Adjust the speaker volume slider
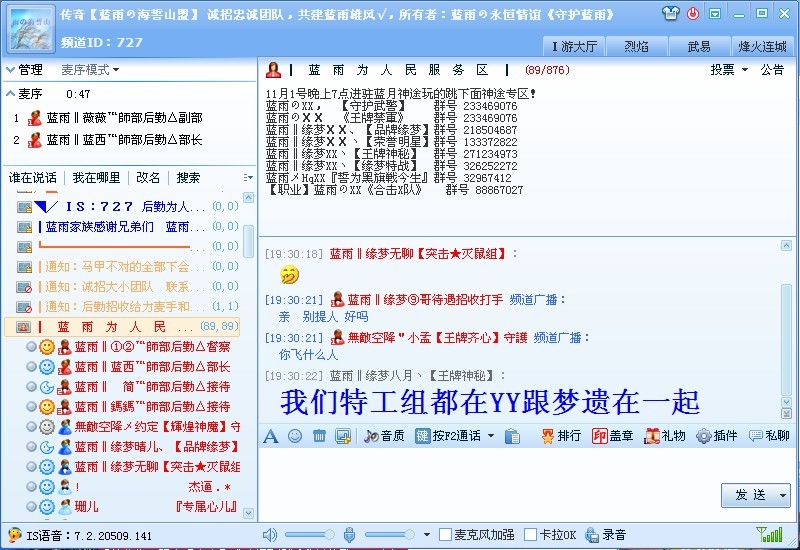Image resolution: width=800 pixels, height=550 pixels. pyautogui.click(x=309, y=535)
